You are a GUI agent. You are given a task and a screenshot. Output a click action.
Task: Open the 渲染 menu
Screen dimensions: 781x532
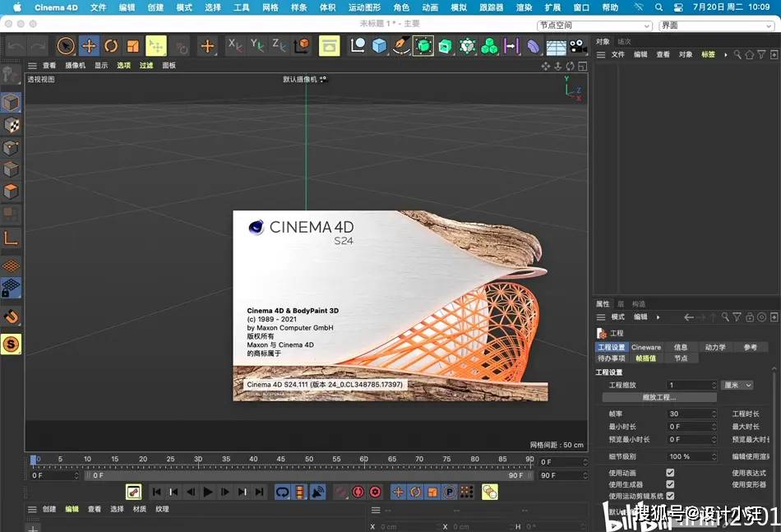pyautogui.click(x=524, y=7)
